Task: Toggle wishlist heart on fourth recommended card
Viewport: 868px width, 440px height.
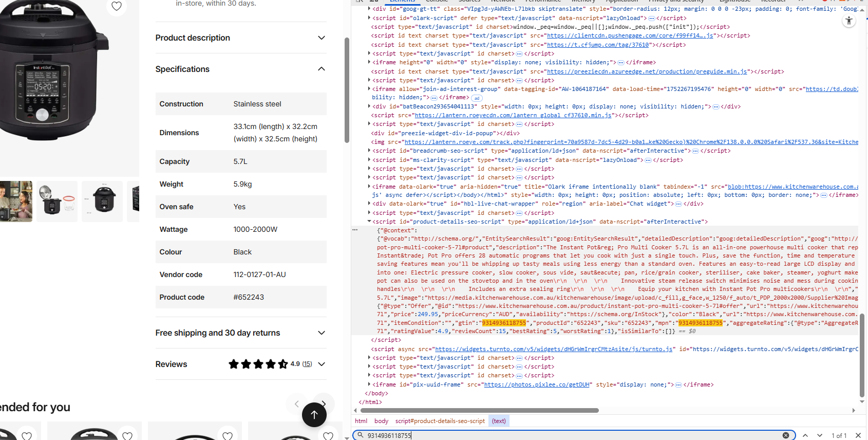Action: coord(328,435)
